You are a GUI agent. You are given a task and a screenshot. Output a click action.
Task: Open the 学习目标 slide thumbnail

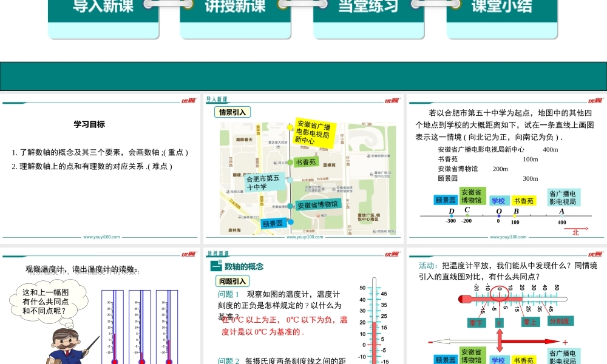(100, 169)
